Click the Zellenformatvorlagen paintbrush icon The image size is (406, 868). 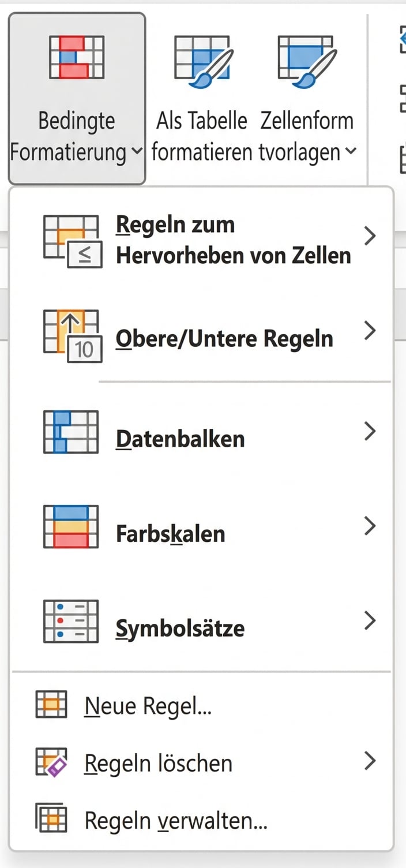[x=306, y=61]
